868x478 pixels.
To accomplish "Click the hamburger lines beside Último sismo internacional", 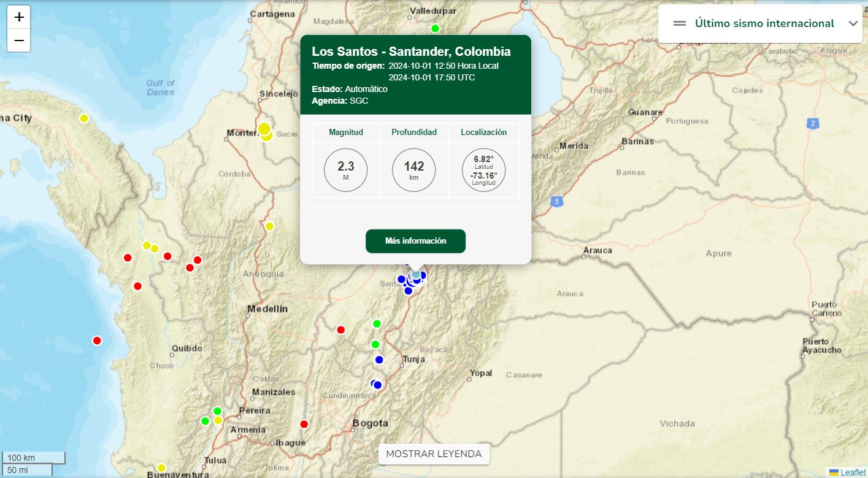I will click(679, 23).
